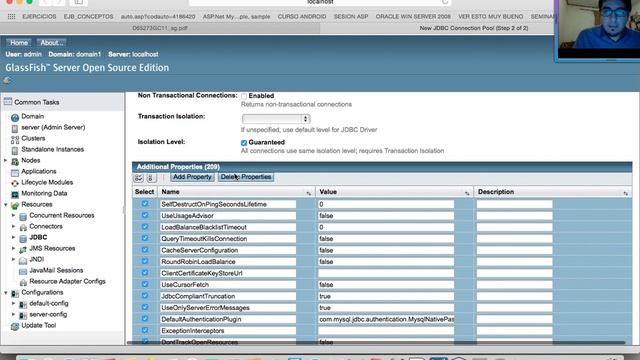Edit the DefaultAuthenticationPlugin value field

pos(386,319)
